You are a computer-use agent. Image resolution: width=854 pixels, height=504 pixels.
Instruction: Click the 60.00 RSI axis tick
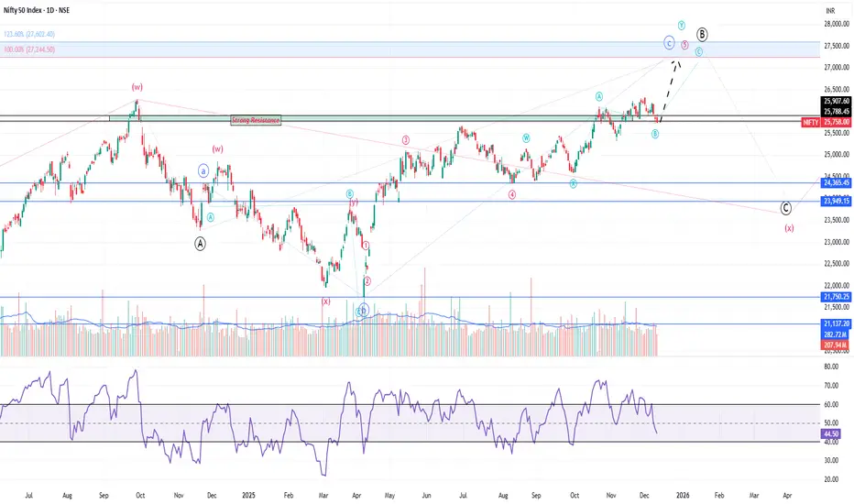click(831, 405)
